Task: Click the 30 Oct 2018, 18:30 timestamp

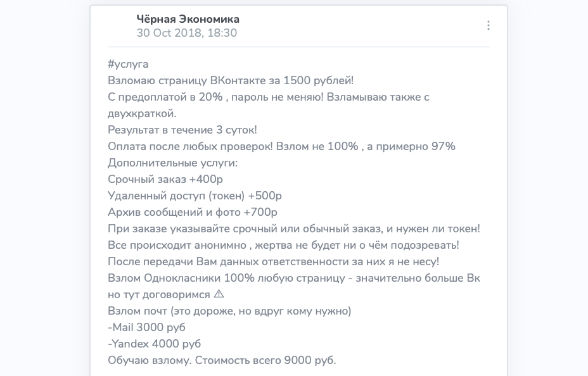Action: [x=186, y=33]
